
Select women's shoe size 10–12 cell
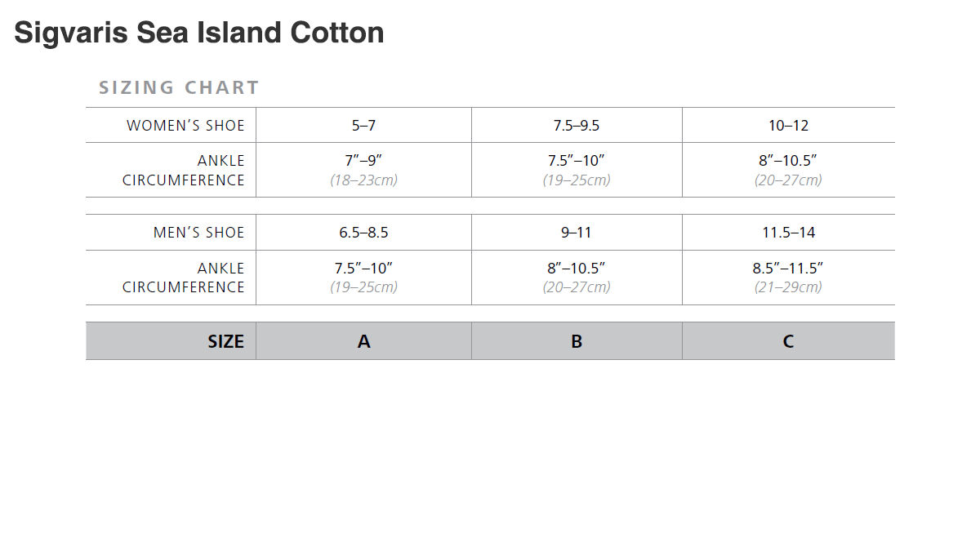788,126
